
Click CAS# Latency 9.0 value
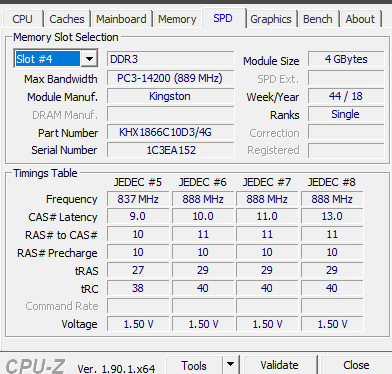(x=138, y=216)
